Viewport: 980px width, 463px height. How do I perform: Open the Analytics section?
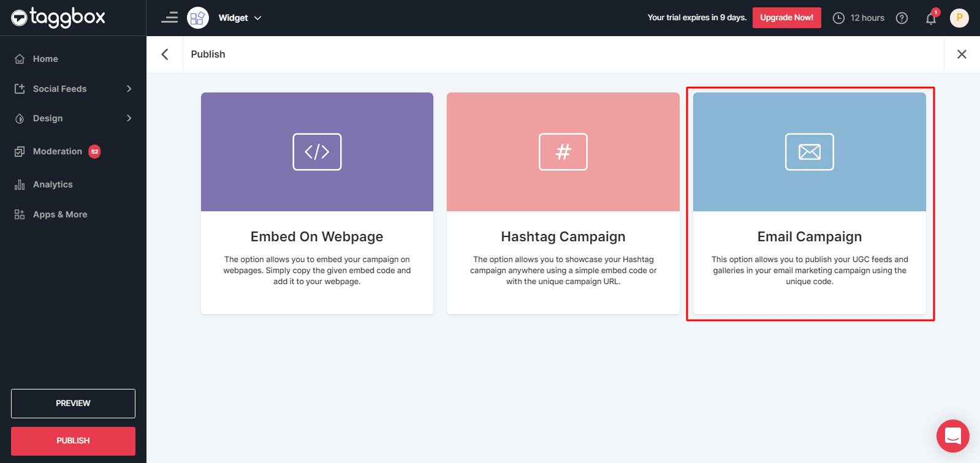[53, 184]
